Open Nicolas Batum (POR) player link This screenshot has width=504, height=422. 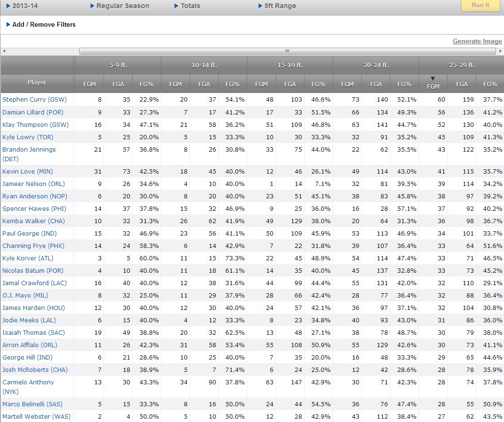point(33,271)
